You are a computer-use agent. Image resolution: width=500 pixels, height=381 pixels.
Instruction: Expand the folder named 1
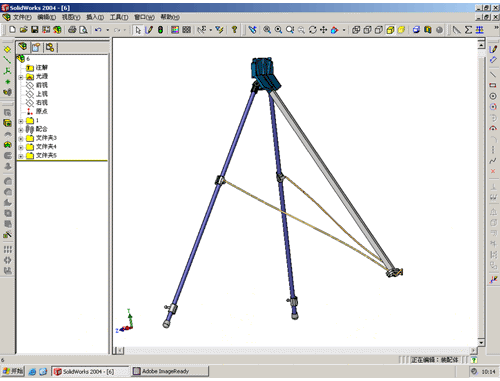[21, 121]
